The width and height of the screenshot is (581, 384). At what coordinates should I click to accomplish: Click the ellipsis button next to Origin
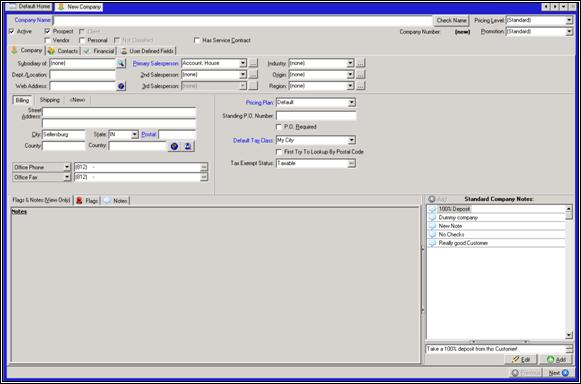pyautogui.click(x=361, y=75)
